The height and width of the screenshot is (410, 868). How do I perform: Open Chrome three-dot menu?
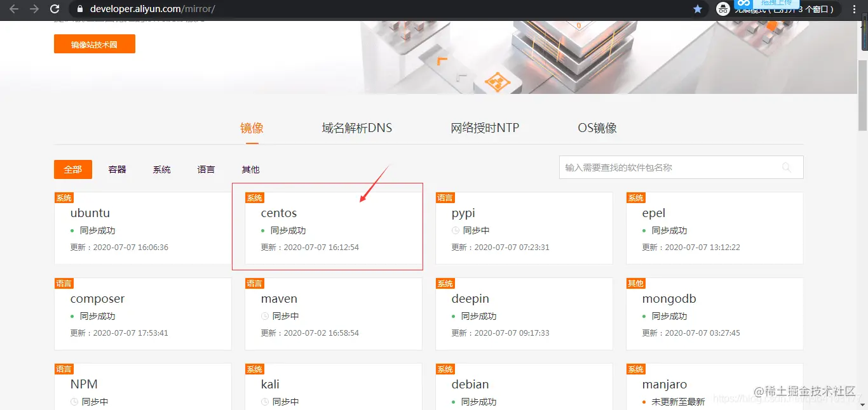855,9
